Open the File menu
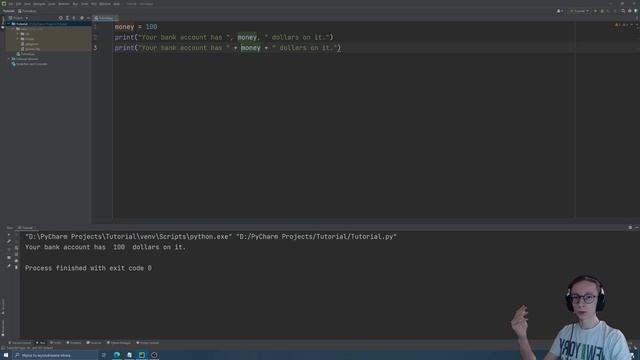640x360 pixels. 11,4
